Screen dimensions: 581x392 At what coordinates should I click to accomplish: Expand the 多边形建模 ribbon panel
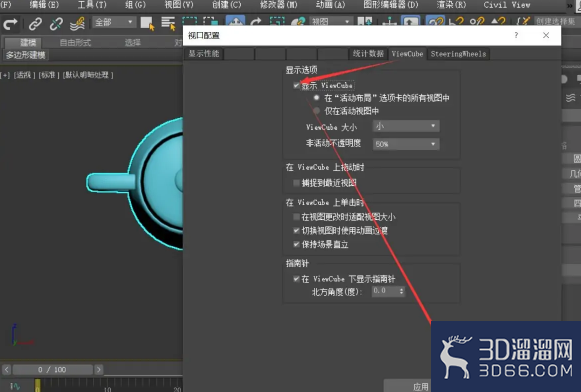click(26, 55)
